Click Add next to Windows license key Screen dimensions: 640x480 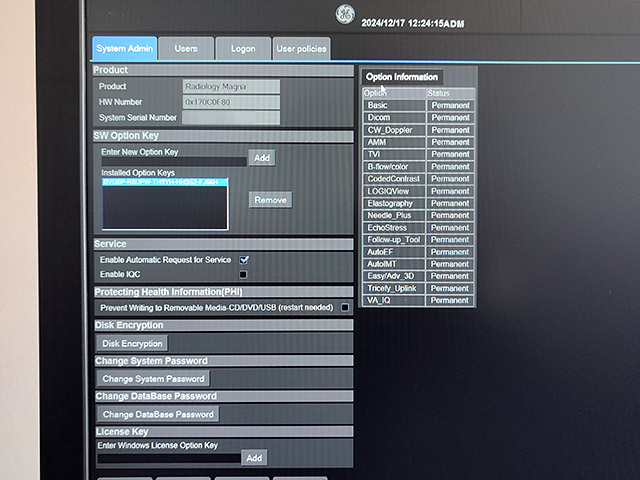254,458
